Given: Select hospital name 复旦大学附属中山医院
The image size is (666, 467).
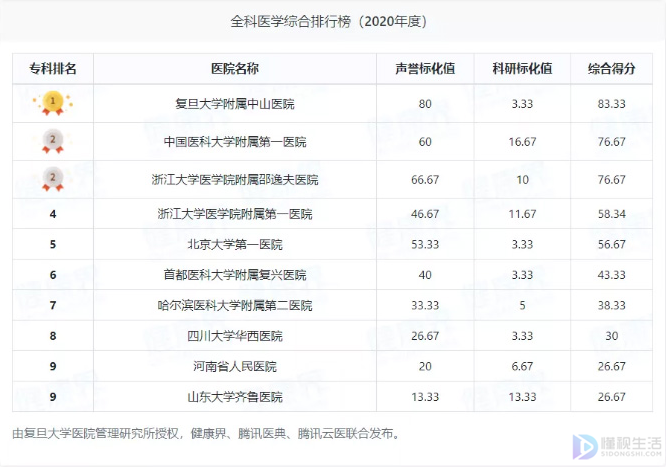Looking at the screenshot, I should click(x=235, y=104).
